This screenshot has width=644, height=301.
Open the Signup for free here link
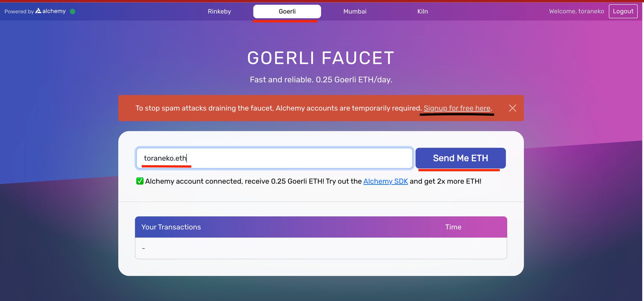457,108
